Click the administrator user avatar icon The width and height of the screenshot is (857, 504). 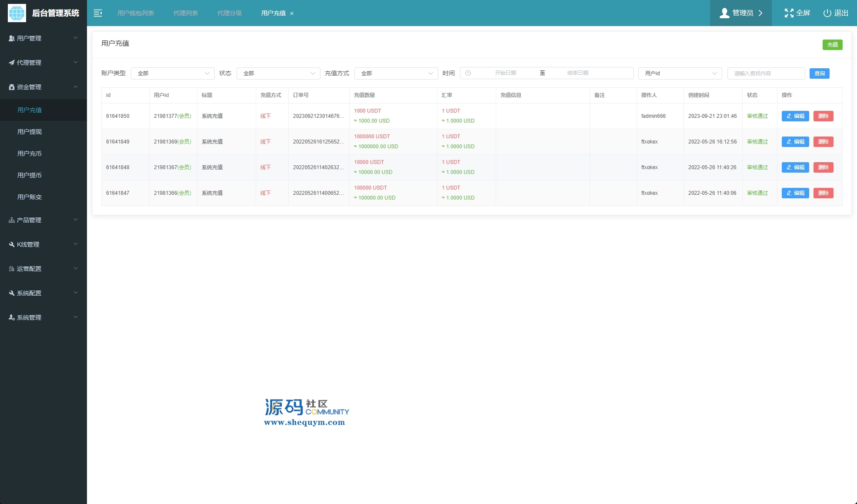(724, 13)
